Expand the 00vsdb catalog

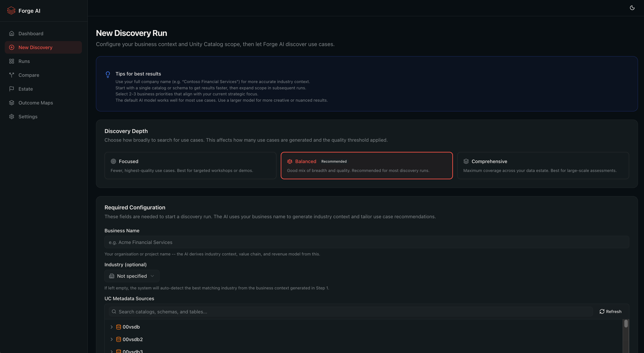(x=112, y=327)
